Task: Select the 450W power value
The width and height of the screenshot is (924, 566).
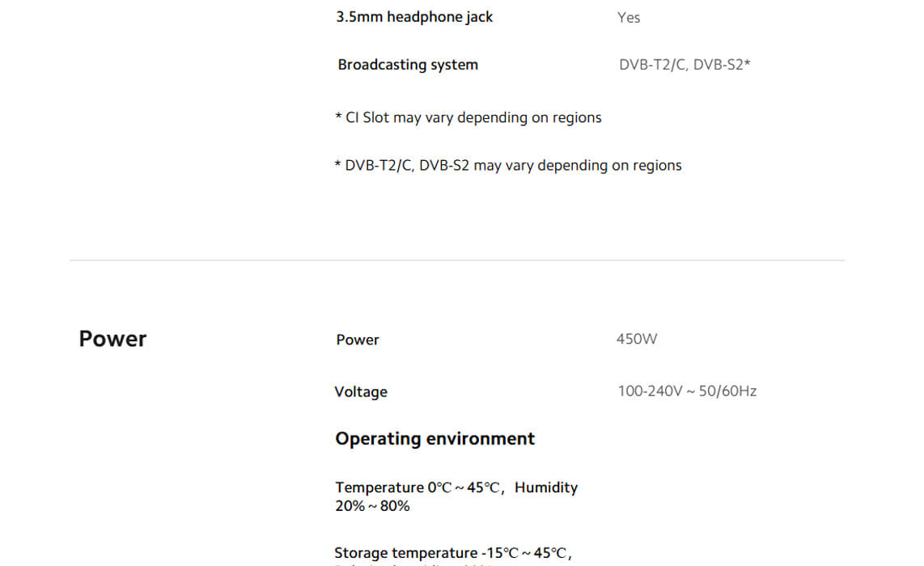Action: coord(637,339)
